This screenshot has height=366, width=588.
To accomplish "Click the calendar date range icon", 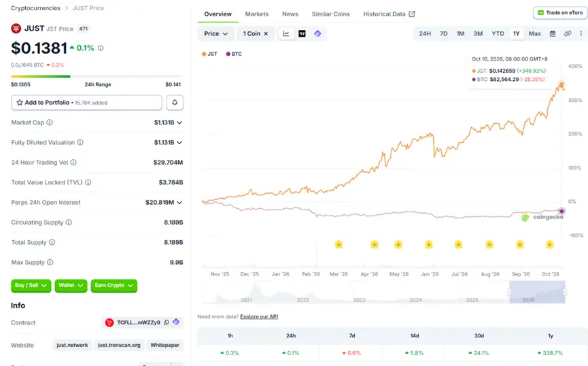I will (x=553, y=34).
